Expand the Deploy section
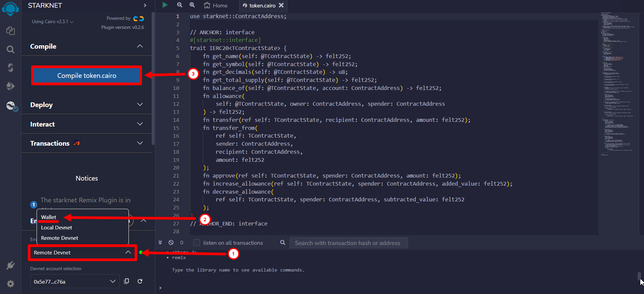644x294 pixels. (140, 104)
